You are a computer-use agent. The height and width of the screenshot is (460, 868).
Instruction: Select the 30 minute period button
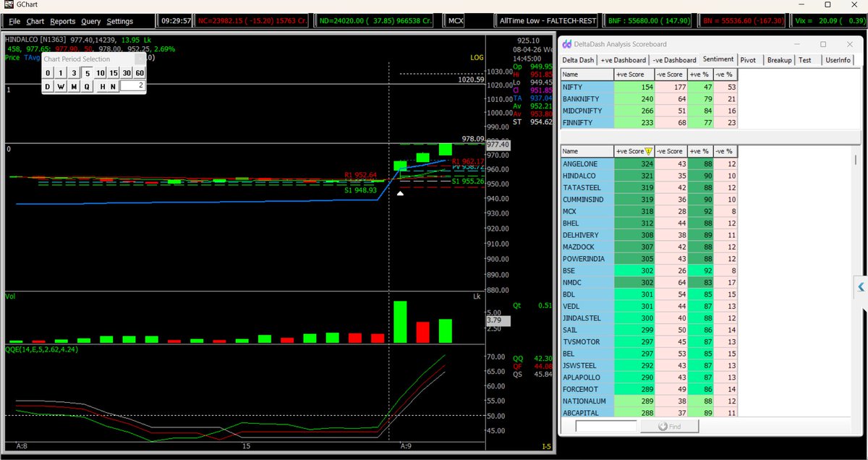[x=127, y=73]
